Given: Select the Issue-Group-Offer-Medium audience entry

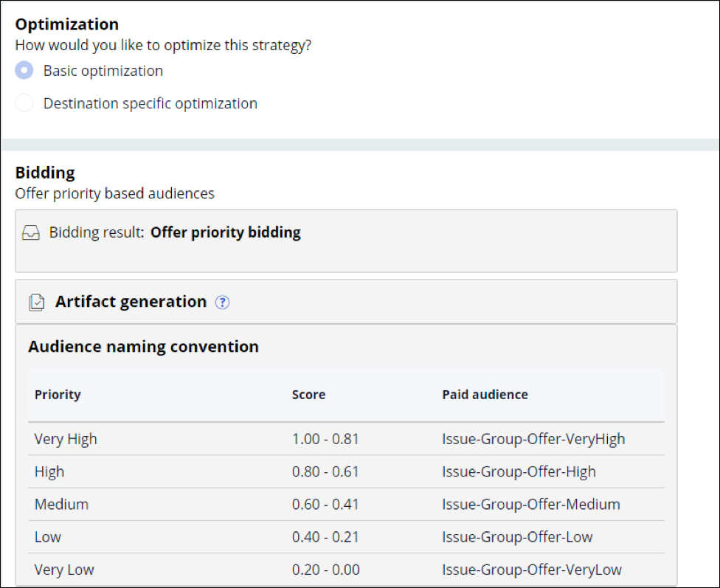Looking at the screenshot, I should pyautogui.click(x=531, y=505).
